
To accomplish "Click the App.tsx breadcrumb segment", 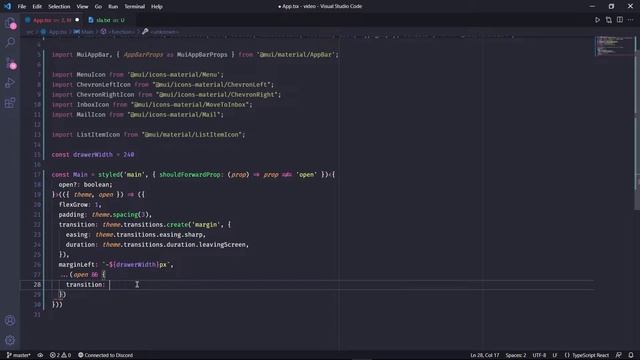I will 54,31.
